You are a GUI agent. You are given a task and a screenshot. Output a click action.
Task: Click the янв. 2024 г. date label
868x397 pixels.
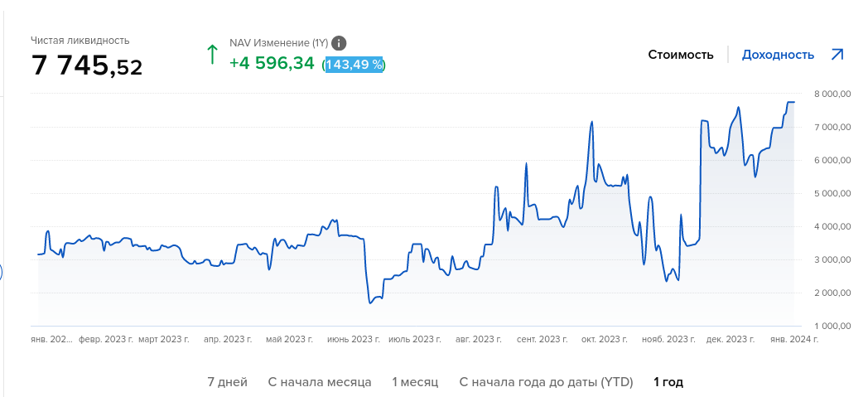(x=793, y=339)
